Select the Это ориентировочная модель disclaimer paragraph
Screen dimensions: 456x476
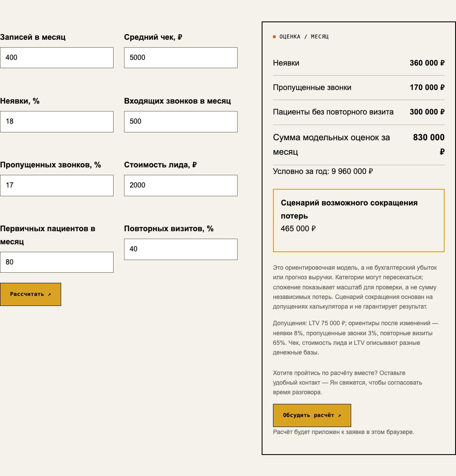click(355, 287)
